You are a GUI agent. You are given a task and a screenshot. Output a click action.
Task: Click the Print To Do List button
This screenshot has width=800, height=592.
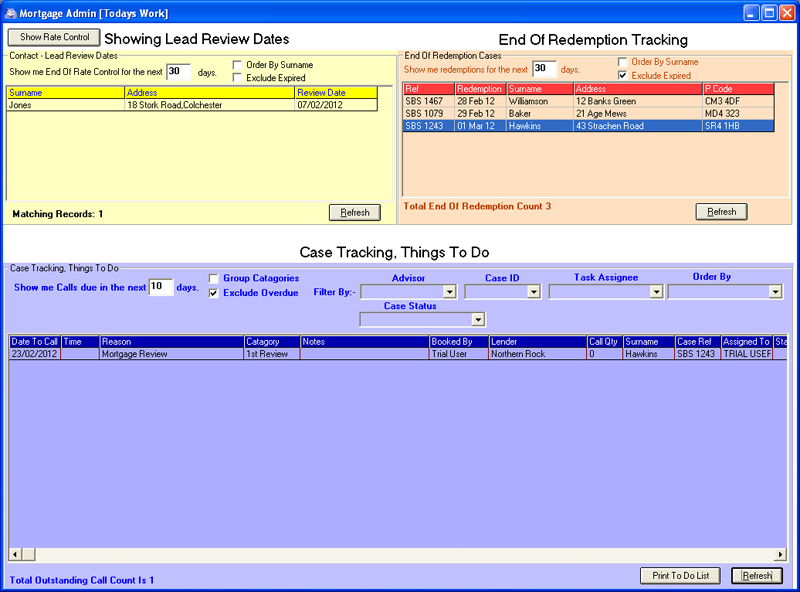680,576
